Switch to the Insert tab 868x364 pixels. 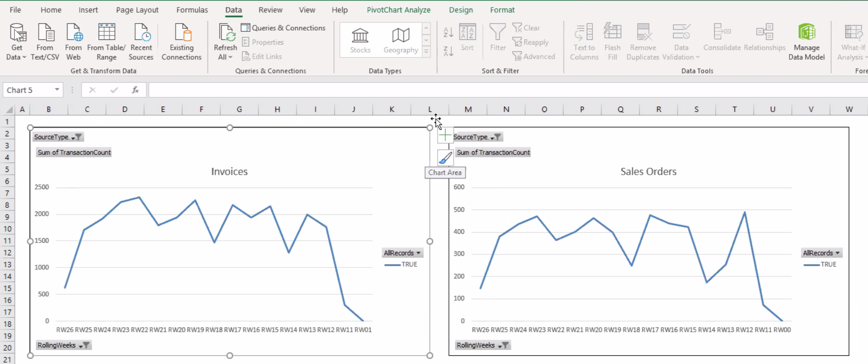point(88,10)
